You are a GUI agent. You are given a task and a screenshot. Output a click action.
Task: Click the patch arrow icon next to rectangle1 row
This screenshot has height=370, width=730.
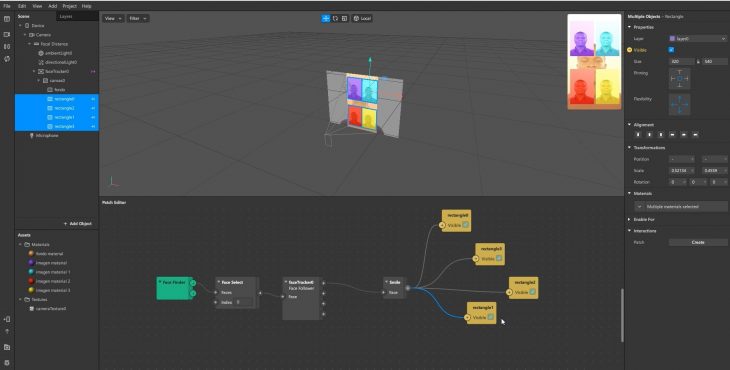(93, 117)
